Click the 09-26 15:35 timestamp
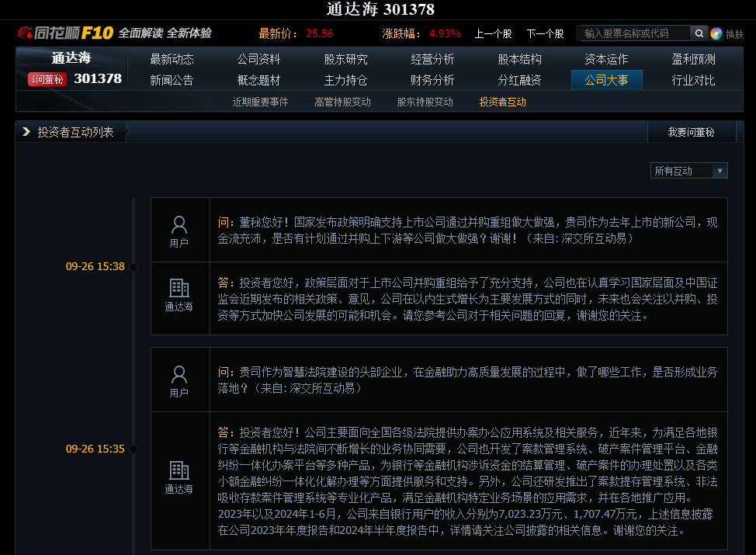The image size is (756, 555). [x=95, y=449]
